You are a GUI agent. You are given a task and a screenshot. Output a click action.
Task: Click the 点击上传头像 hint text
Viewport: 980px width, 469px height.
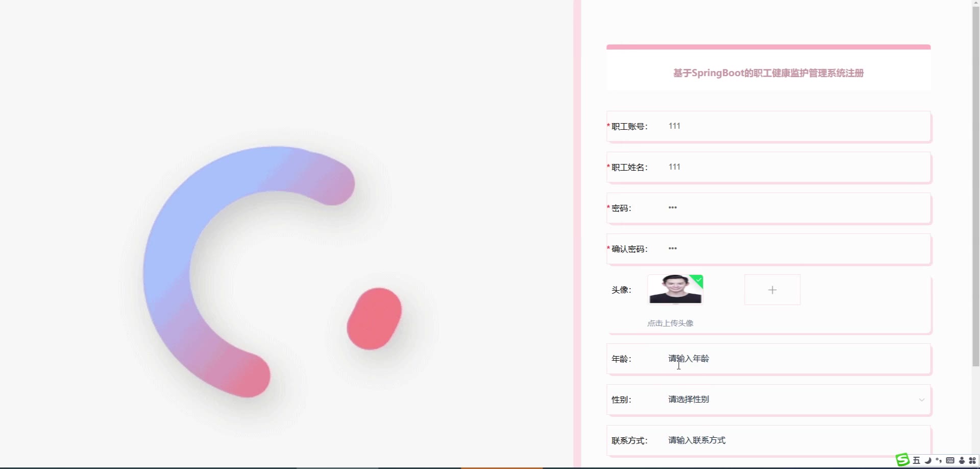point(670,323)
